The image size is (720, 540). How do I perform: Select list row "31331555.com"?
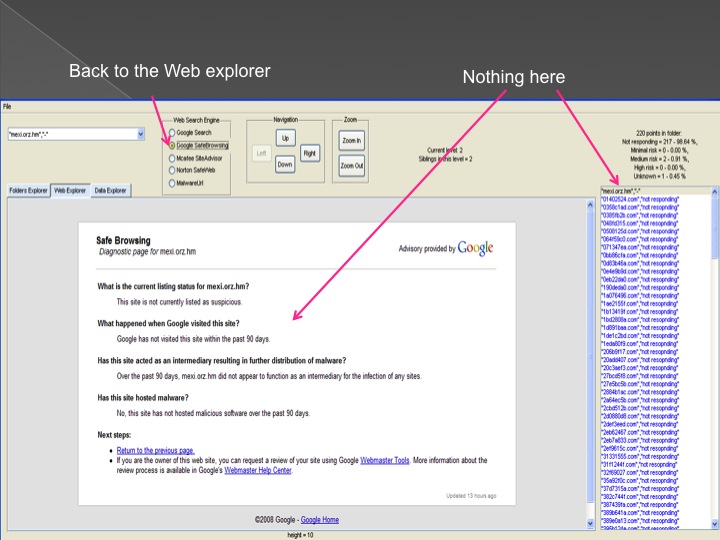coord(656,456)
